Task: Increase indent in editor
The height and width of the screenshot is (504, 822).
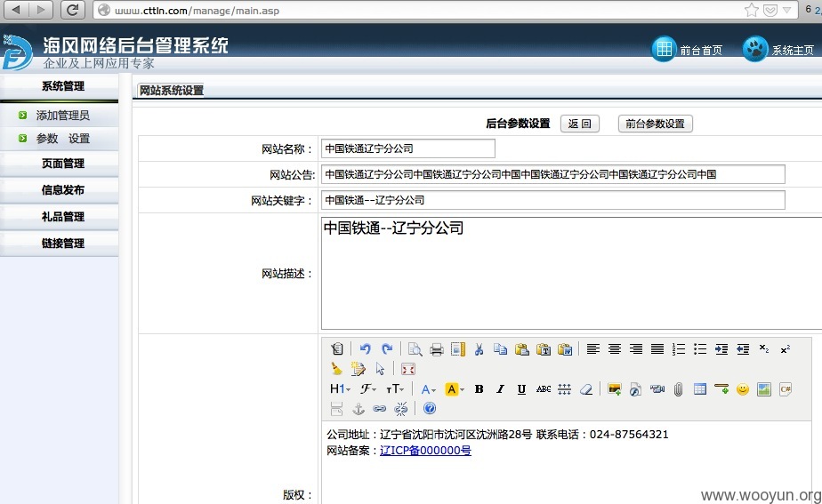Action: pos(721,349)
